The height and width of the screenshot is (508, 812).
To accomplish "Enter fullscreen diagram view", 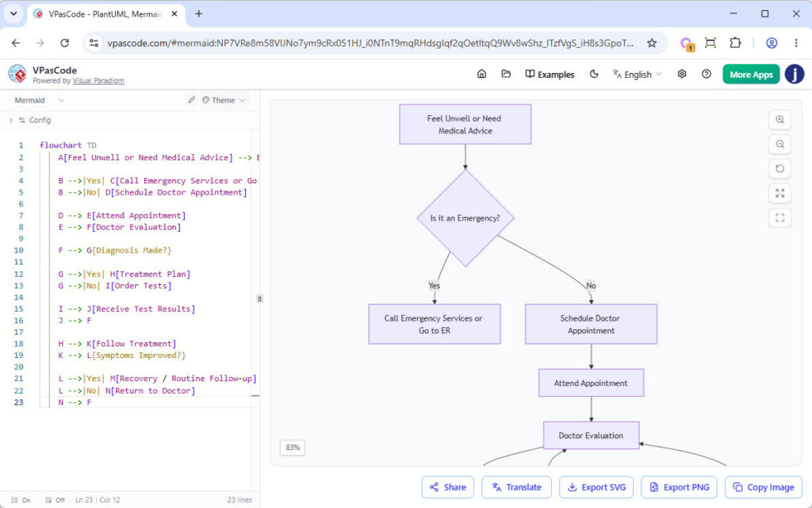I will [x=780, y=217].
